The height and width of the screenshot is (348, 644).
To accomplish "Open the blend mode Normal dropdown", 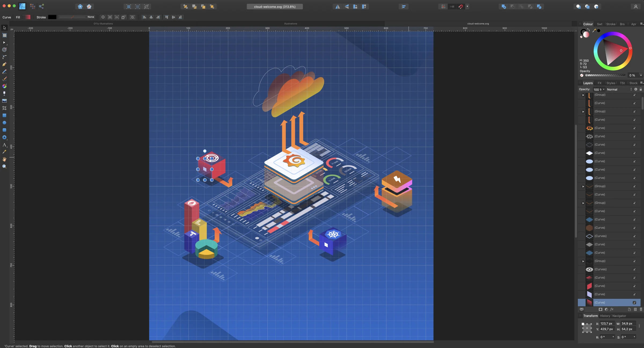I will click(619, 89).
